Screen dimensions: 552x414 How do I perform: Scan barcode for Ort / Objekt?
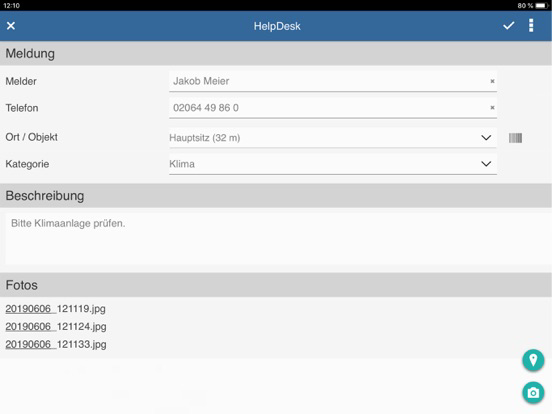pos(515,138)
